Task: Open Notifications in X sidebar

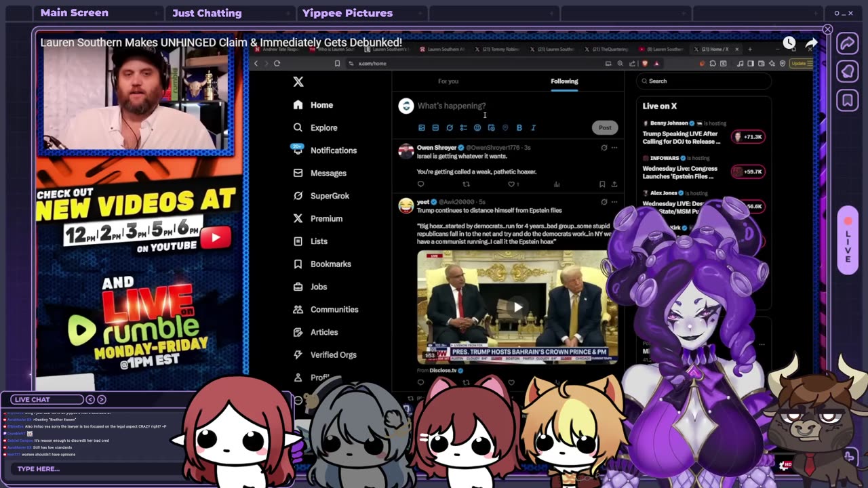Action: coord(325,150)
